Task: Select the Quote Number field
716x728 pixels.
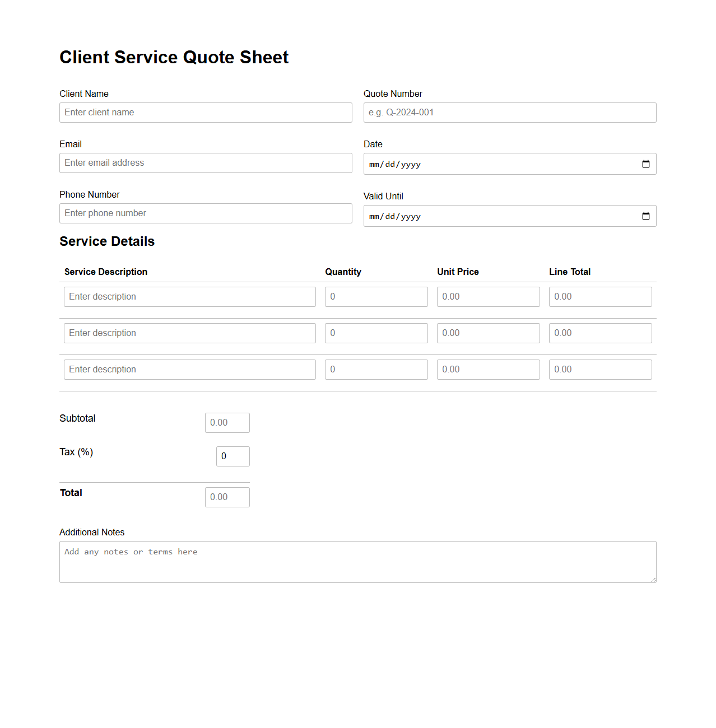Action: [509, 112]
